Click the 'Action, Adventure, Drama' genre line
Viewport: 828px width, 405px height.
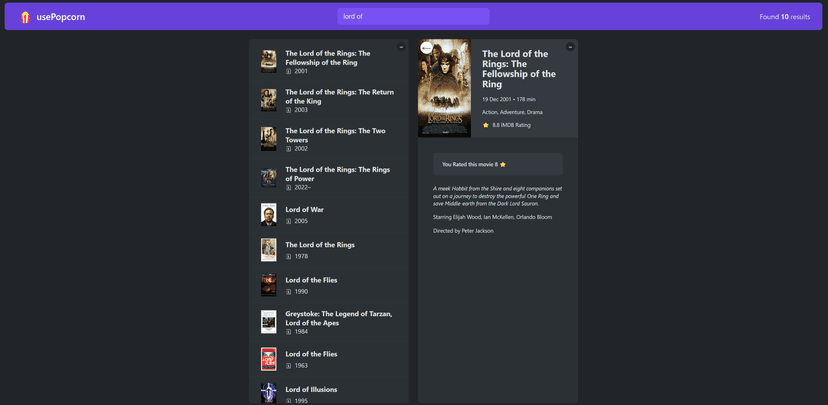512,112
